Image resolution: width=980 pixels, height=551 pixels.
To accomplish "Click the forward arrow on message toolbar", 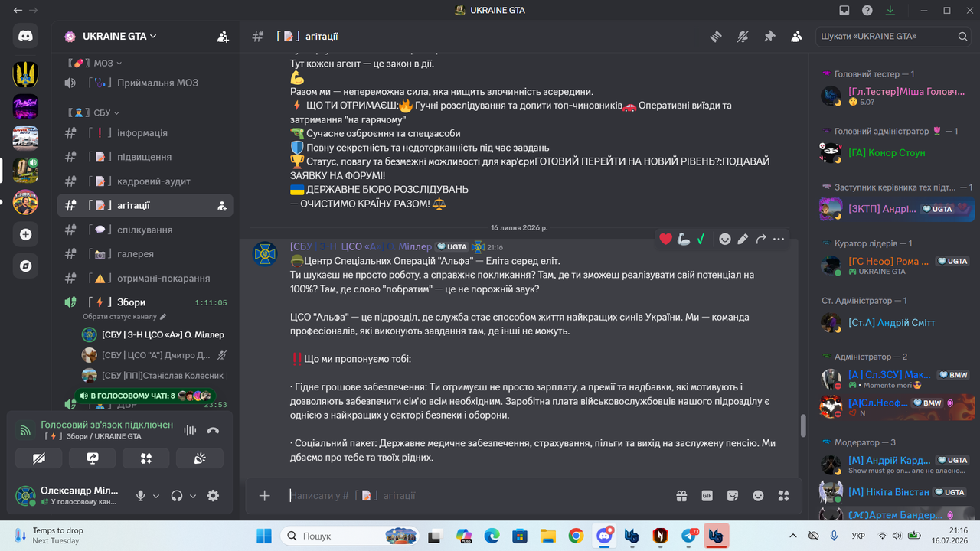I will 760,239.
